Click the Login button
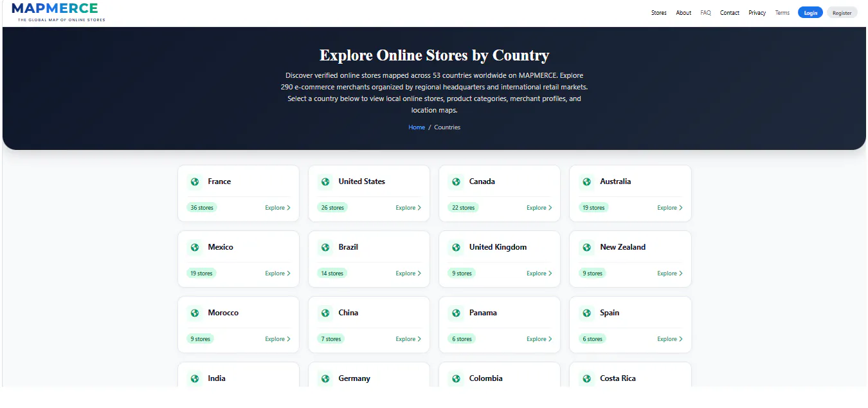The height and width of the screenshot is (408, 868). 810,13
